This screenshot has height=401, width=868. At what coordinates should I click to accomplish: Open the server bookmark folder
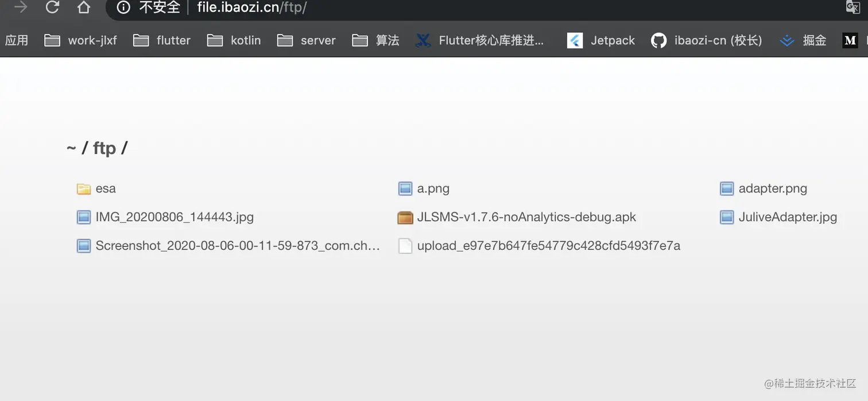[x=307, y=40]
